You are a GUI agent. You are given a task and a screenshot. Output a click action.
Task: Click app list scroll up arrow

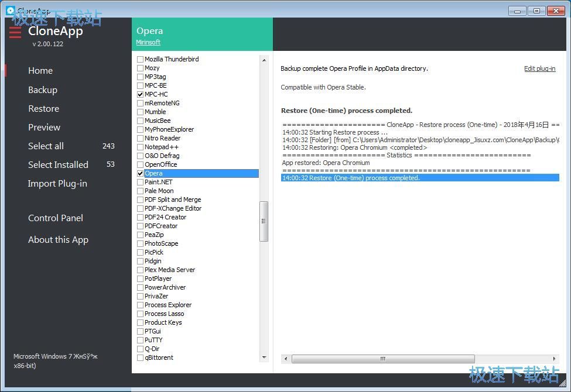point(264,60)
